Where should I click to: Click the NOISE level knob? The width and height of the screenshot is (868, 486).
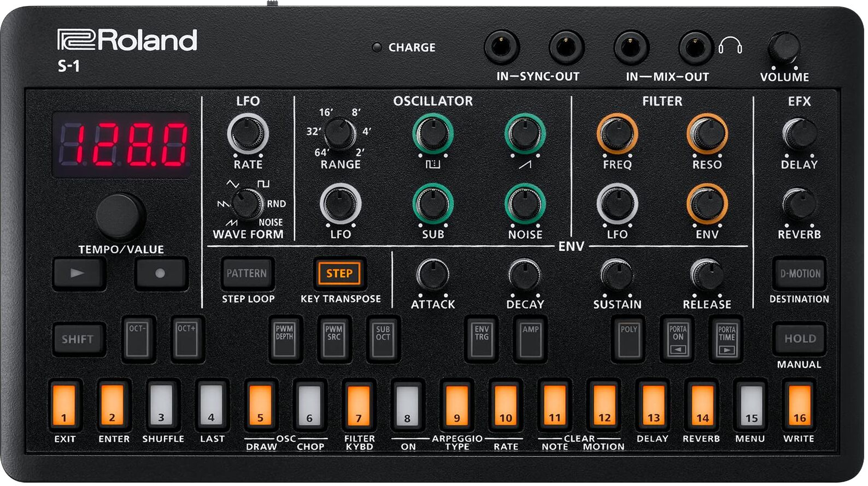tap(525, 204)
